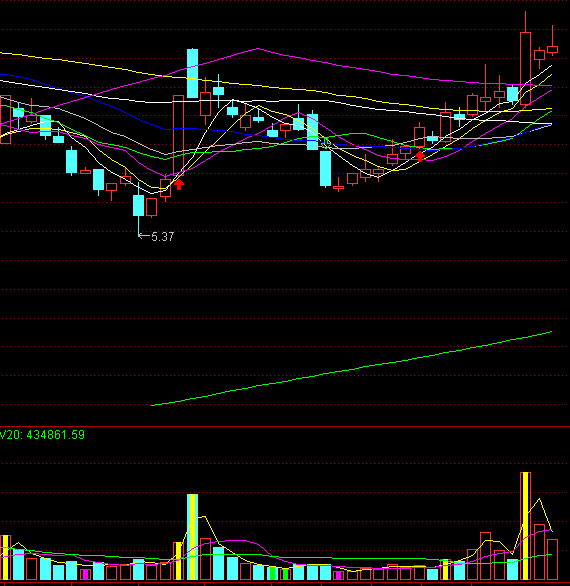Click the yellow-cyan volume bar of the spike
Viewport: 570px width, 586px height.
192,537
